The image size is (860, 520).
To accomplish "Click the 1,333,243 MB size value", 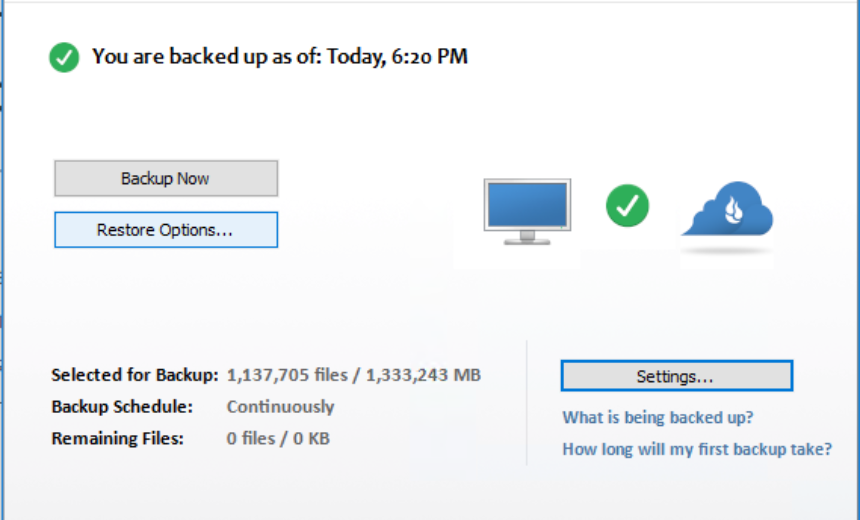I will tap(423, 376).
